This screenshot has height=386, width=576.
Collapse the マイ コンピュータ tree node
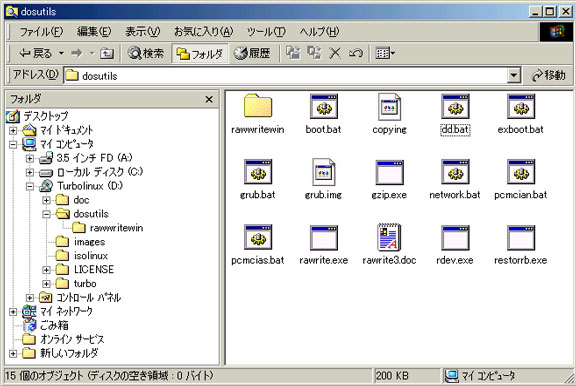[13, 144]
